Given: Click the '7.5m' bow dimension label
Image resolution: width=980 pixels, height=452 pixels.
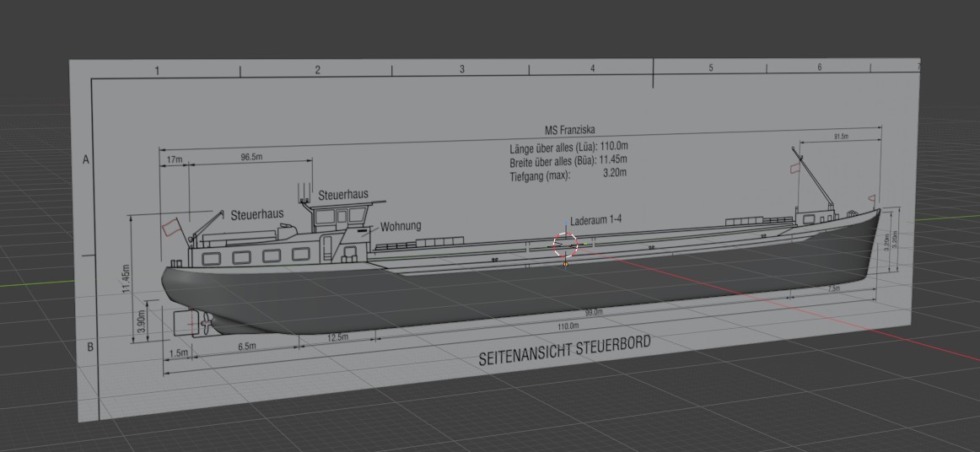Looking at the screenshot, I should [x=833, y=289].
